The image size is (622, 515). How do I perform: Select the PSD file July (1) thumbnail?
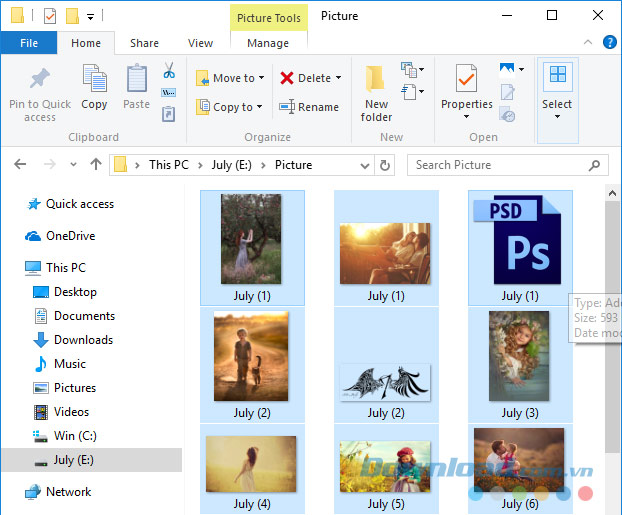[x=520, y=248]
